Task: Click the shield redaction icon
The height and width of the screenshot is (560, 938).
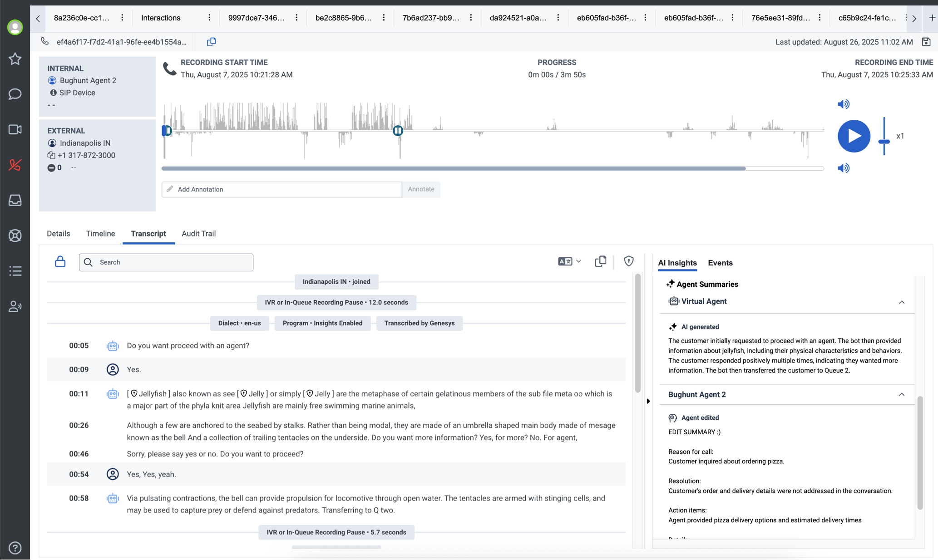Action: tap(628, 261)
